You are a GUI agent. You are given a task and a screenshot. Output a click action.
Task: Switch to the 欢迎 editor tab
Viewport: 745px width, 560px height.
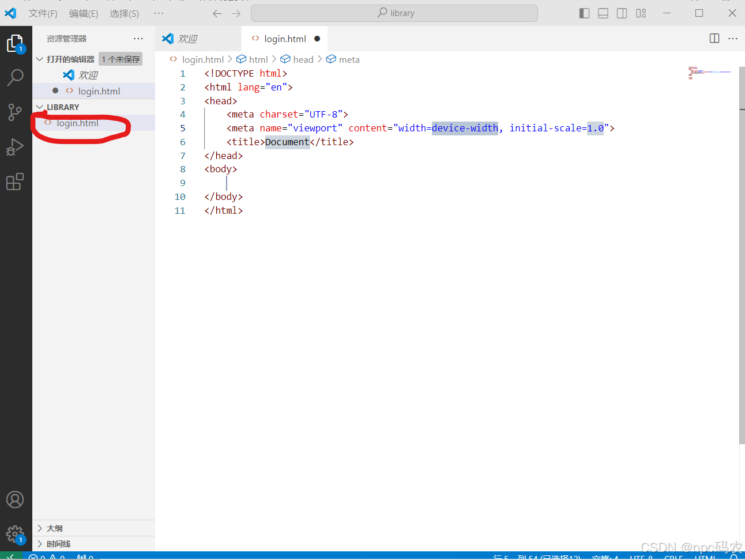click(198, 39)
